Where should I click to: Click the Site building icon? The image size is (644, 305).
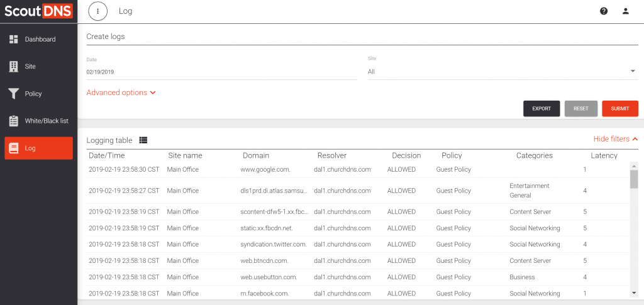[14, 67]
